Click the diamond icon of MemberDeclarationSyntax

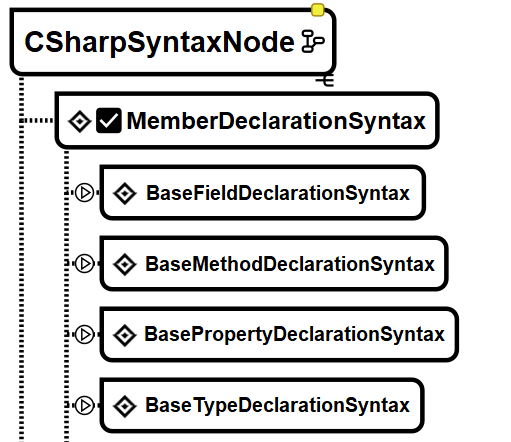80,121
